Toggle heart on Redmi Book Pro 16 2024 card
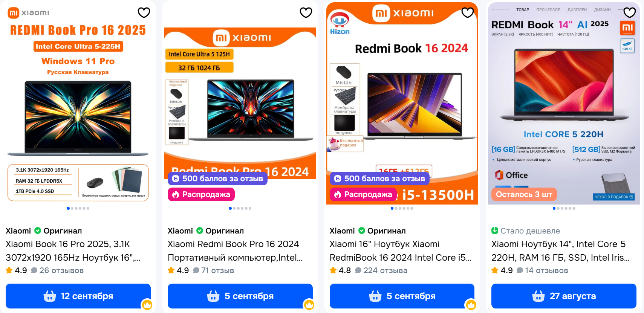 306,13
